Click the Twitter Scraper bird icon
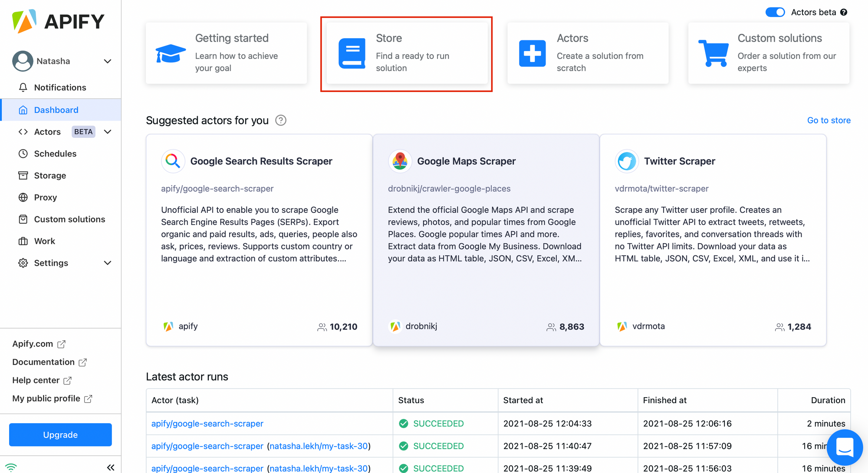The height and width of the screenshot is (473, 868). tap(627, 161)
